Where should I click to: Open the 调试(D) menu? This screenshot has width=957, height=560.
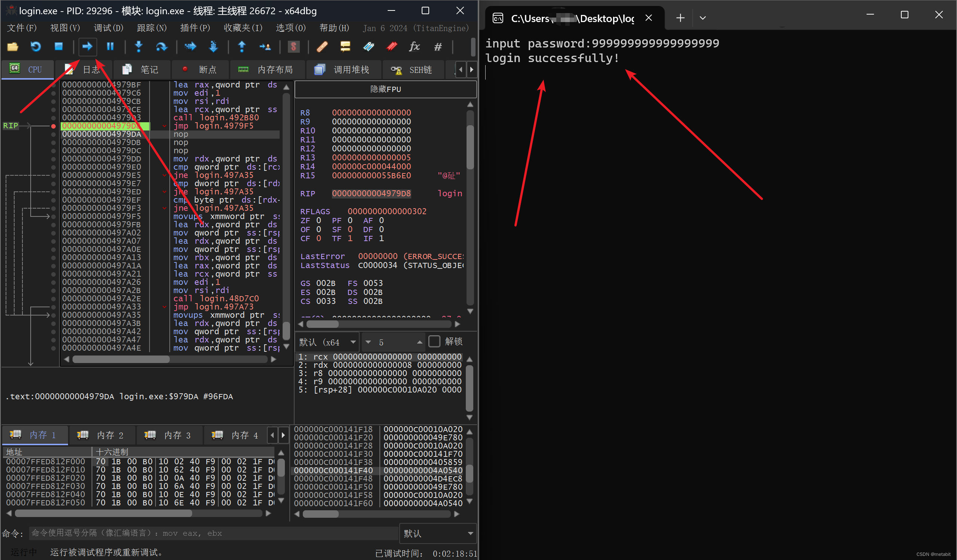(108, 28)
